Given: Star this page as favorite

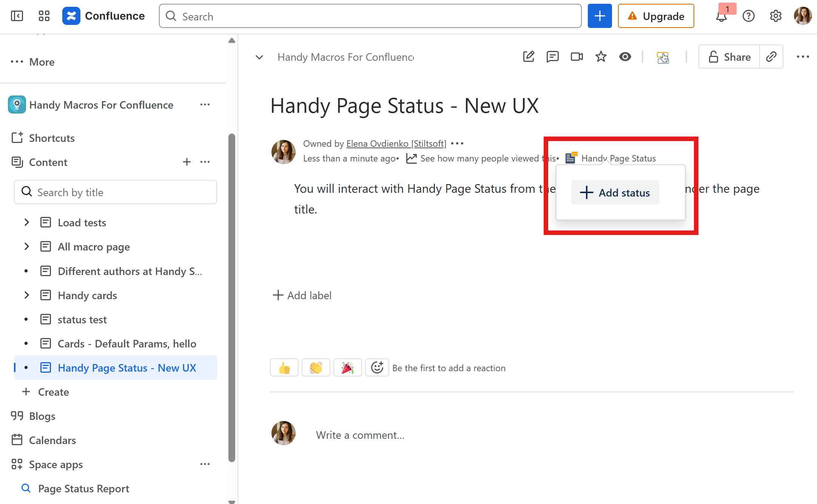Looking at the screenshot, I should [x=601, y=57].
